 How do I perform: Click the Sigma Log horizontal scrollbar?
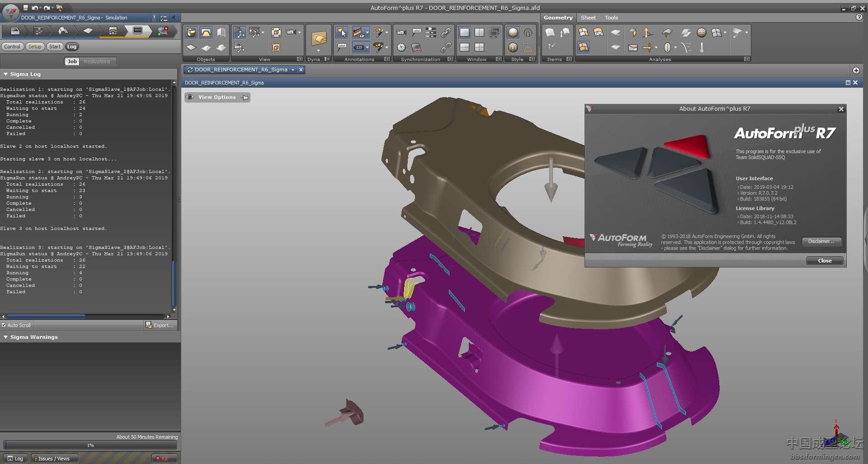point(46,316)
